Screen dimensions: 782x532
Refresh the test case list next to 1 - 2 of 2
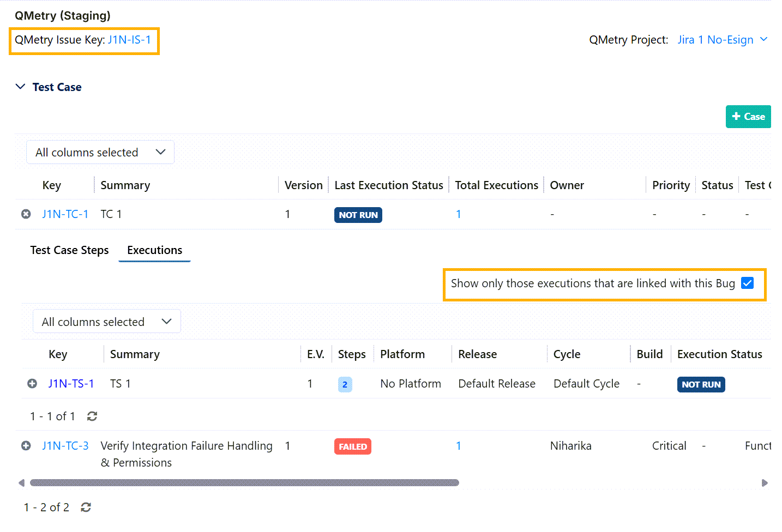point(86,507)
